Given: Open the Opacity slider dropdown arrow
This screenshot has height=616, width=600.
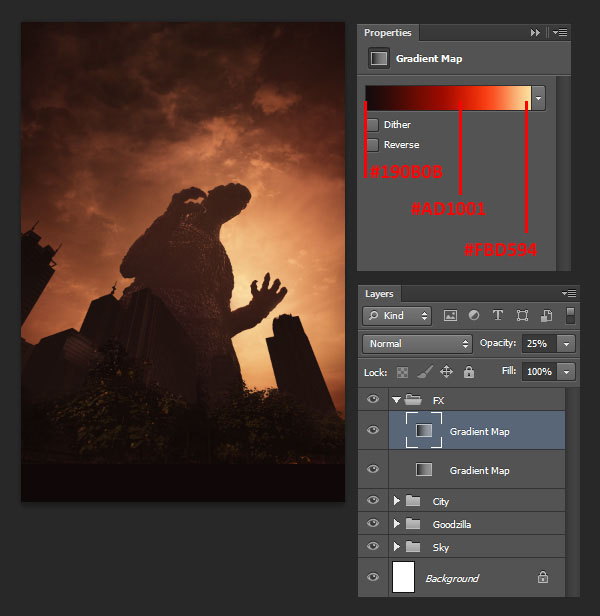Looking at the screenshot, I should coord(566,344).
